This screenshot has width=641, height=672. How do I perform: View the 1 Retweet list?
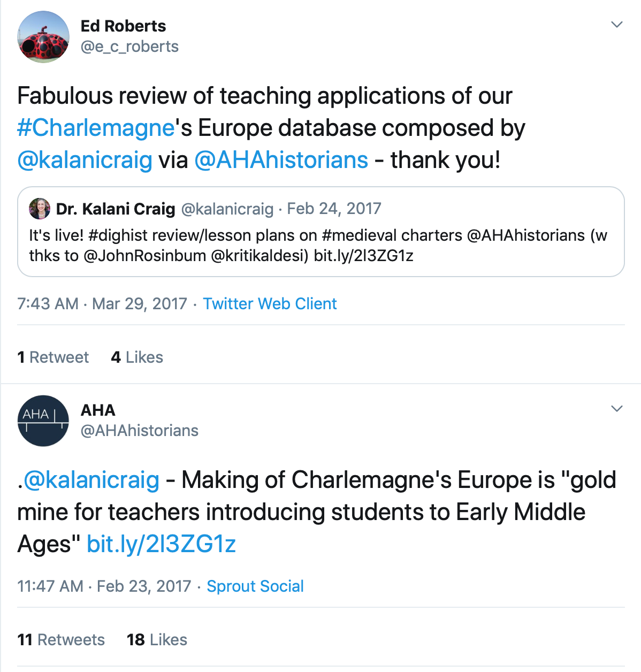click(53, 357)
